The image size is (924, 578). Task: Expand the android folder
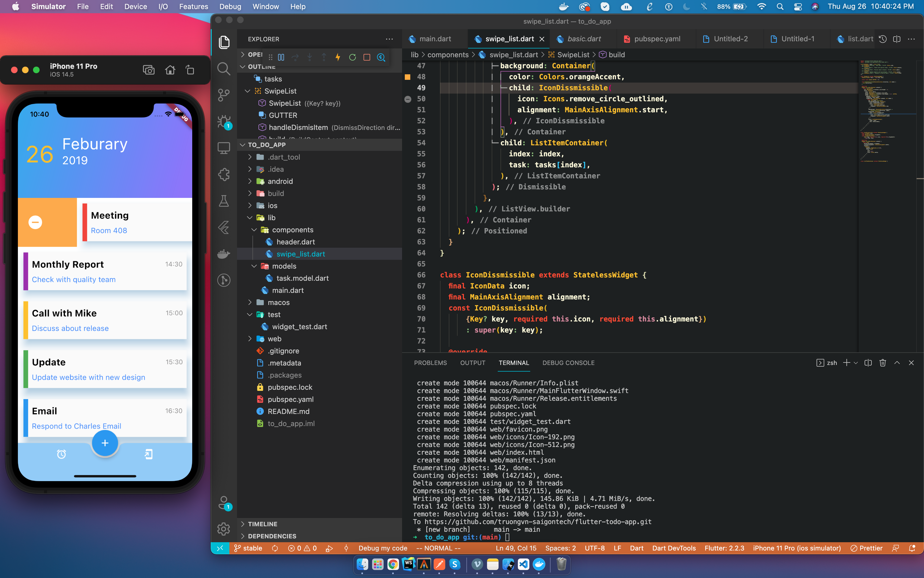click(x=250, y=181)
